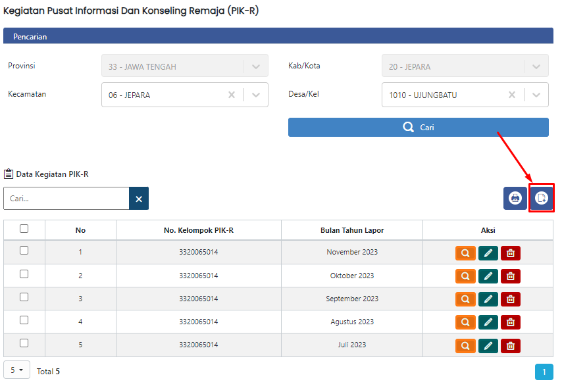Click the blue Cari search button
562x392 pixels.
(x=419, y=127)
